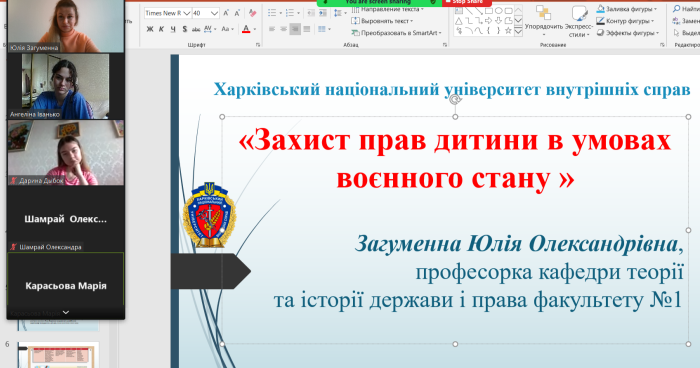Open the font size dropdown

(214, 13)
